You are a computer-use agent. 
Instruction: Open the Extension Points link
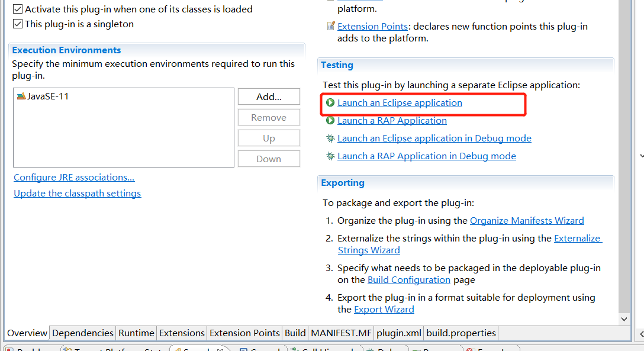pos(372,26)
